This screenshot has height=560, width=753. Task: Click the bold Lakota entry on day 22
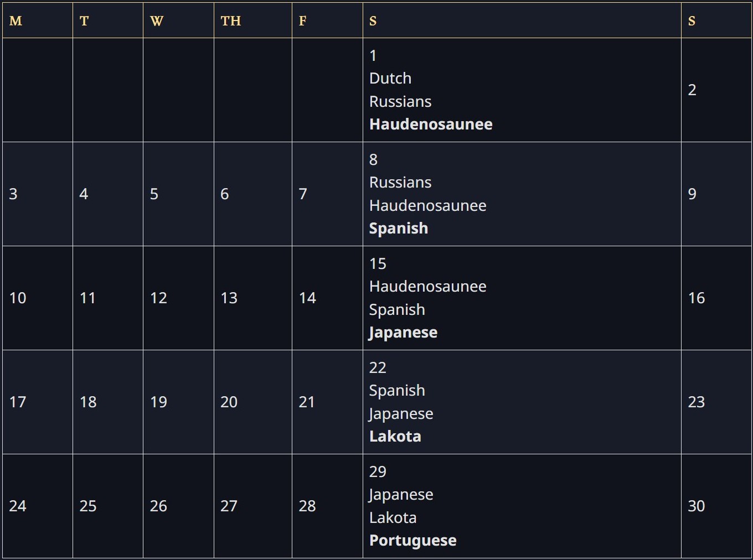pyautogui.click(x=395, y=437)
